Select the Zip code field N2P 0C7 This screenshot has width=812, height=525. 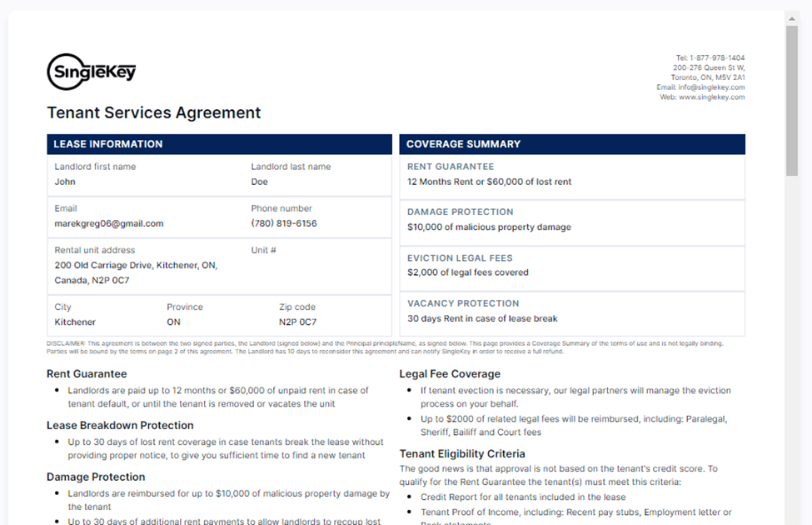point(297,322)
